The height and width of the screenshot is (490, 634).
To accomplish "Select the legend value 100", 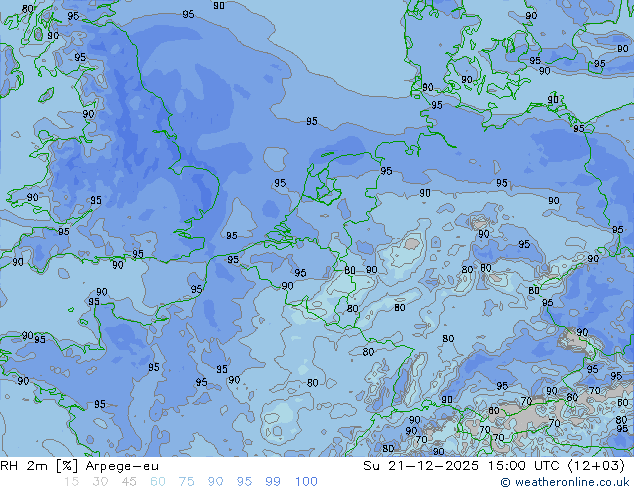I will point(306,482).
